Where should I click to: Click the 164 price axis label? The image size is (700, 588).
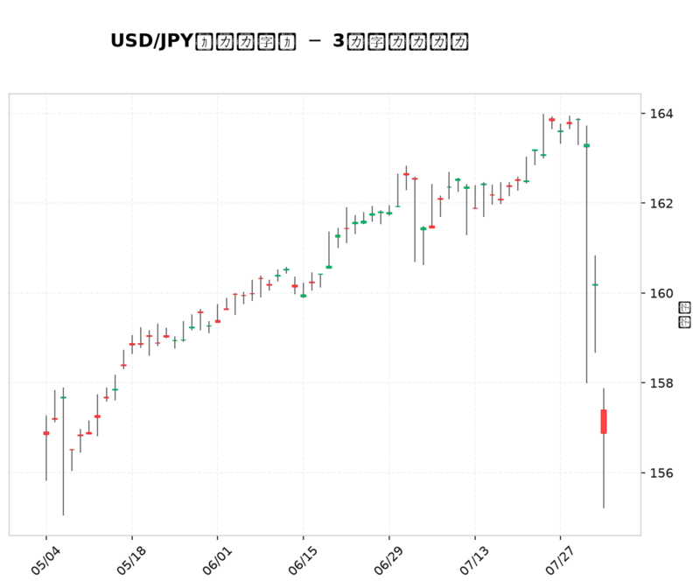click(661, 114)
